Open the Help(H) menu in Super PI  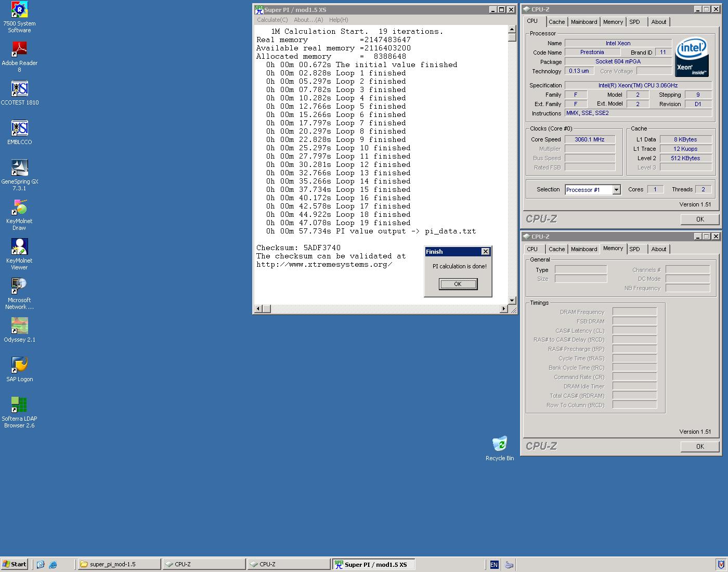[x=339, y=20]
